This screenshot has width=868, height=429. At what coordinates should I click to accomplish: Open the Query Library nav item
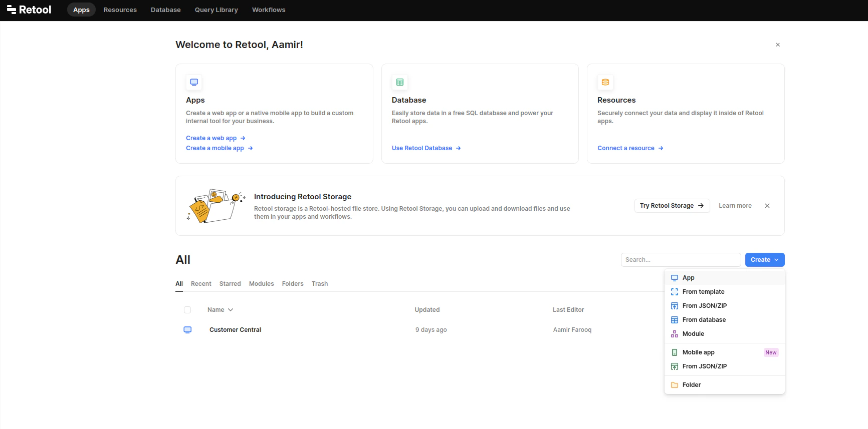(216, 10)
